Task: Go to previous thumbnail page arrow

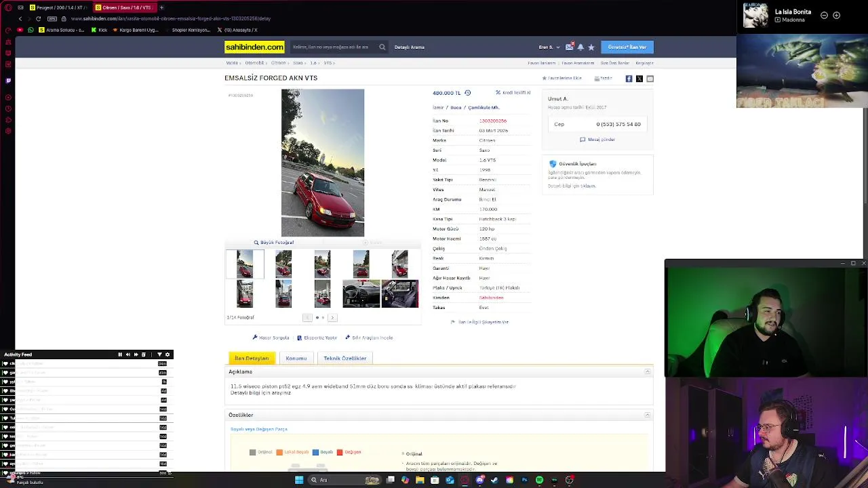Action: tap(307, 317)
